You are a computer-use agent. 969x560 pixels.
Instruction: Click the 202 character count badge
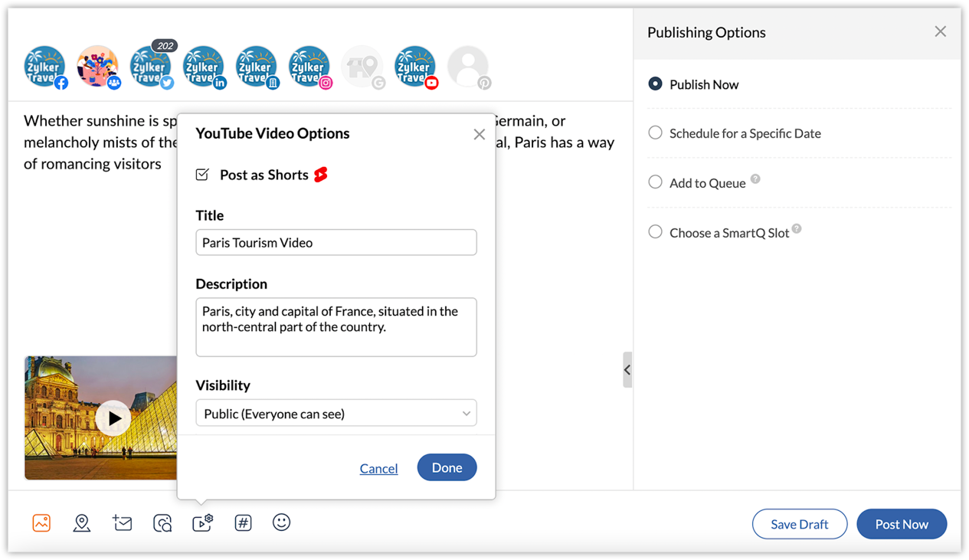tap(165, 46)
